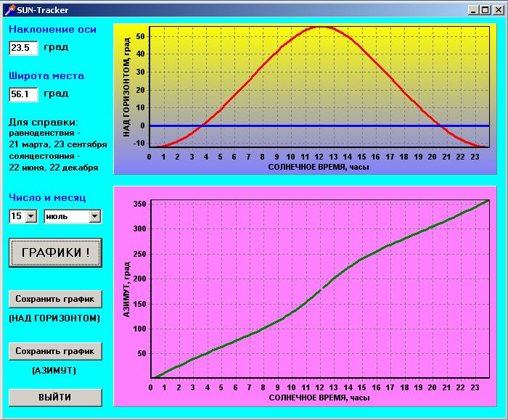Click the Наклонение оси label
The width and height of the screenshot is (508, 420).
coord(52,30)
